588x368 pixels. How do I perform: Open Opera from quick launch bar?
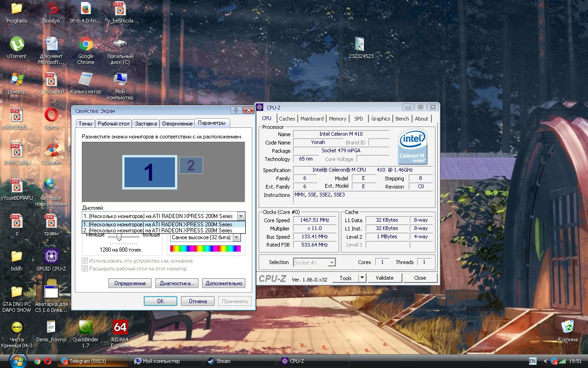point(47,361)
